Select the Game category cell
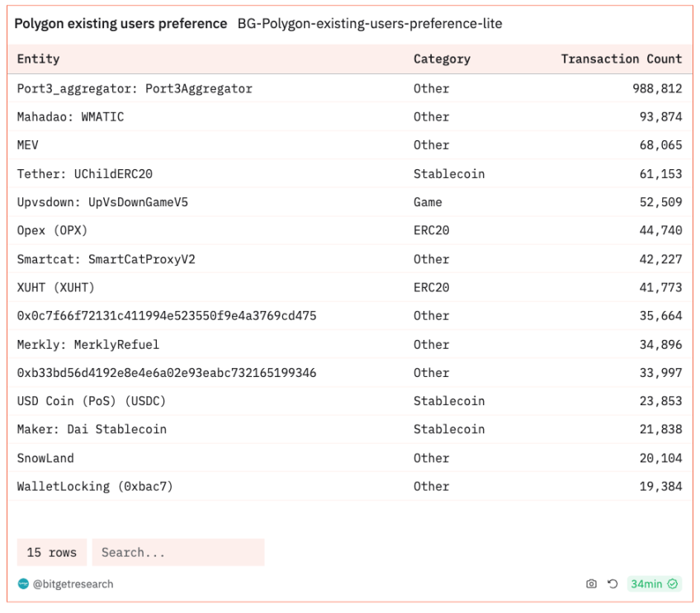Image resolution: width=700 pixels, height=613 pixels. pos(428,202)
